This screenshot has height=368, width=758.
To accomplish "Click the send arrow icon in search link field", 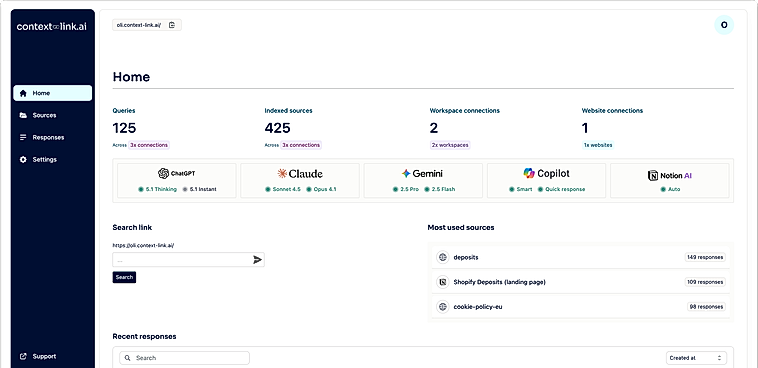I will (258, 260).
